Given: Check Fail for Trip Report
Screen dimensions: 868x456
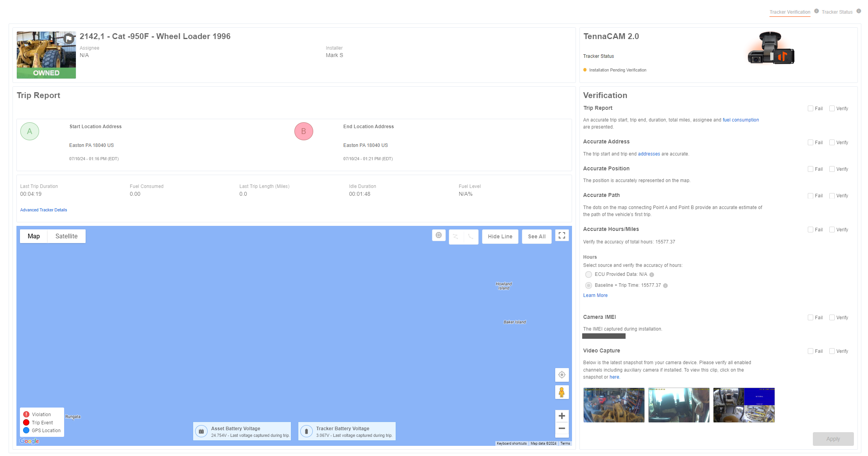Looking at the screenshot, I should 811,109.
